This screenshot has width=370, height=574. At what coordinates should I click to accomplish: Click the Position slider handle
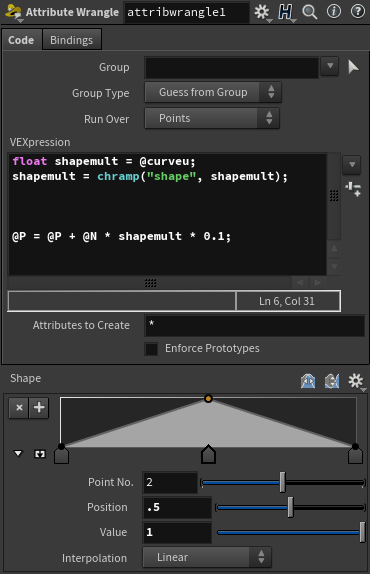291,507
